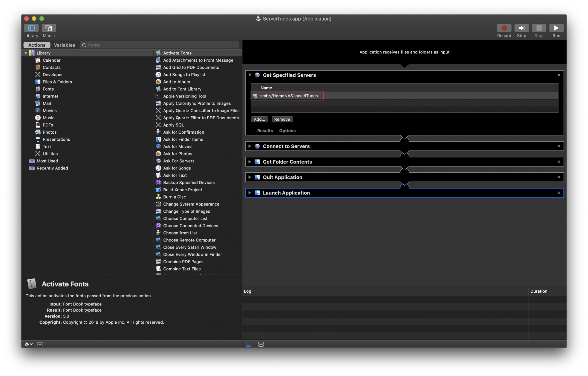The image size is (588, 376).
Task: Toggle the Library panel button
Action: coord(31,28)
